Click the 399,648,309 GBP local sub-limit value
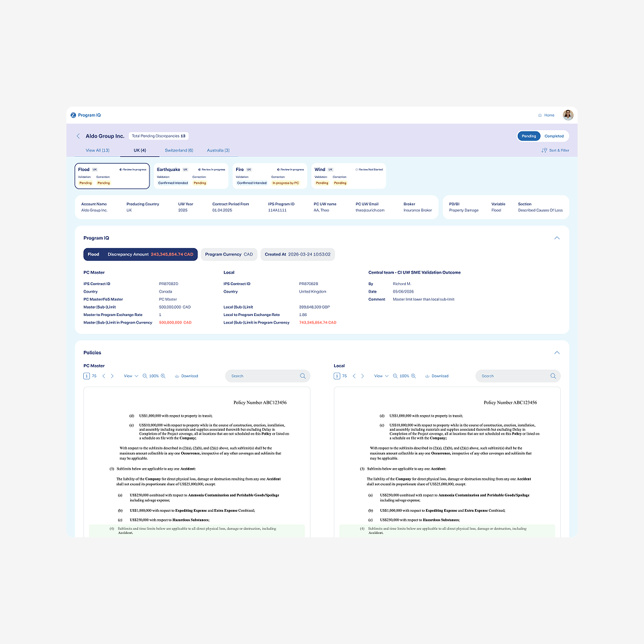 [315, 307]
